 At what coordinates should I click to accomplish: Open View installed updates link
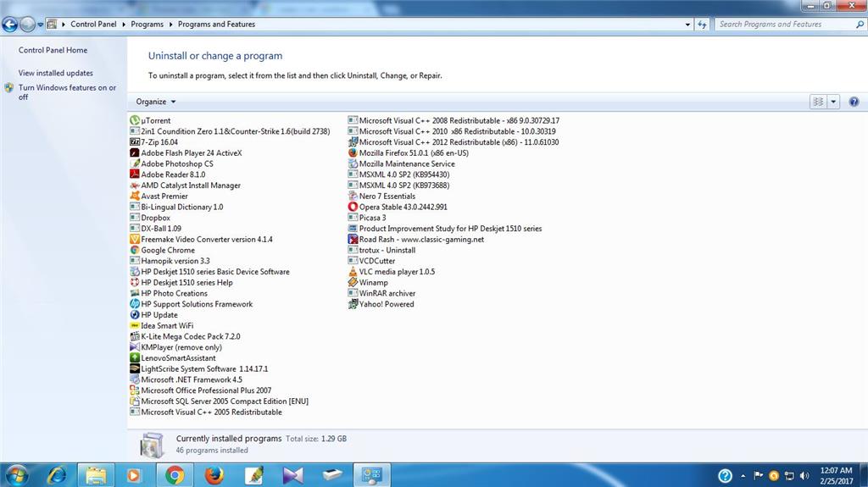[x=55, y=73]
